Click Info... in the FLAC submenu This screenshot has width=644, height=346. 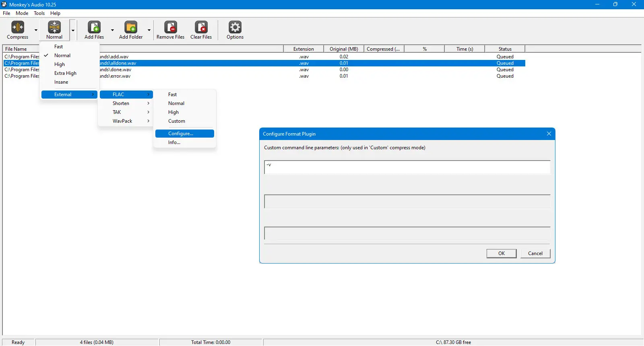185,142
